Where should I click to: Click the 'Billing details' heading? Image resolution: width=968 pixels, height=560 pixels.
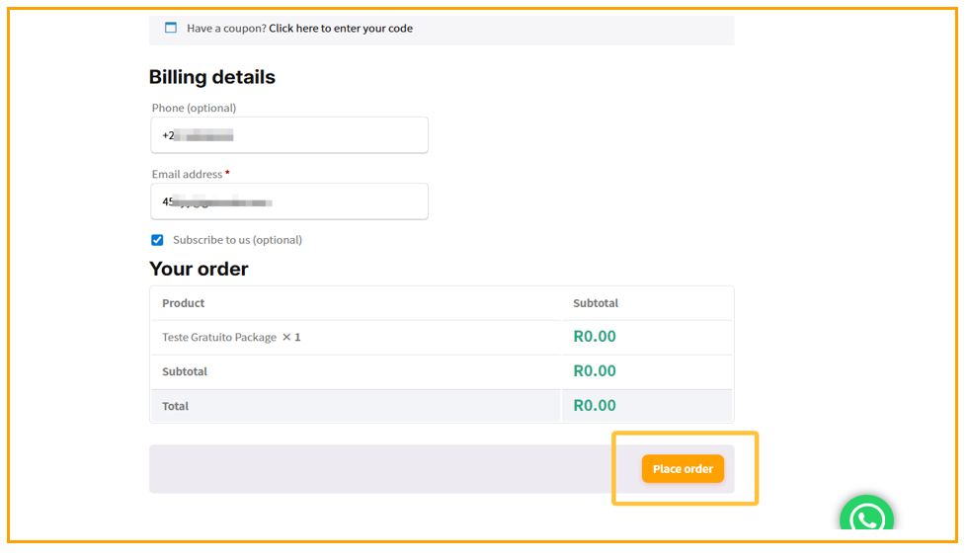[212, 77]
